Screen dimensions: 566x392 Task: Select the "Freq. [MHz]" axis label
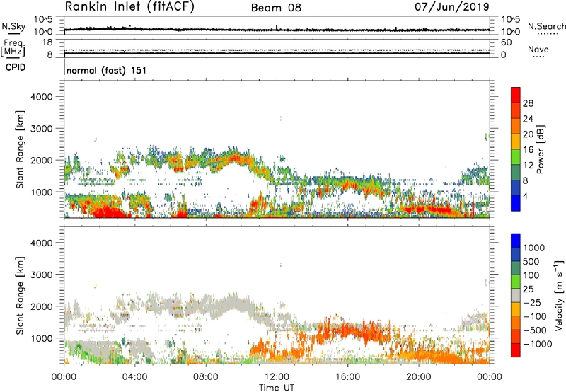tap(13, 48)
